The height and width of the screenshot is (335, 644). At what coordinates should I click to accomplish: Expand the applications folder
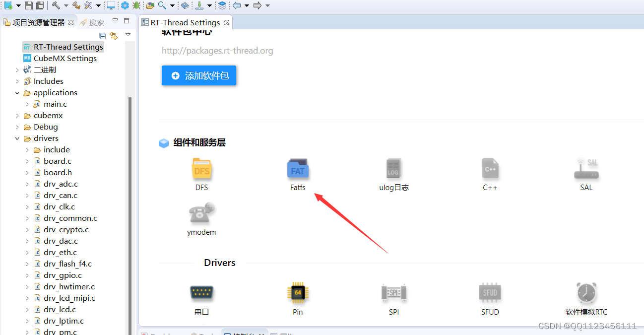(17, 92)
